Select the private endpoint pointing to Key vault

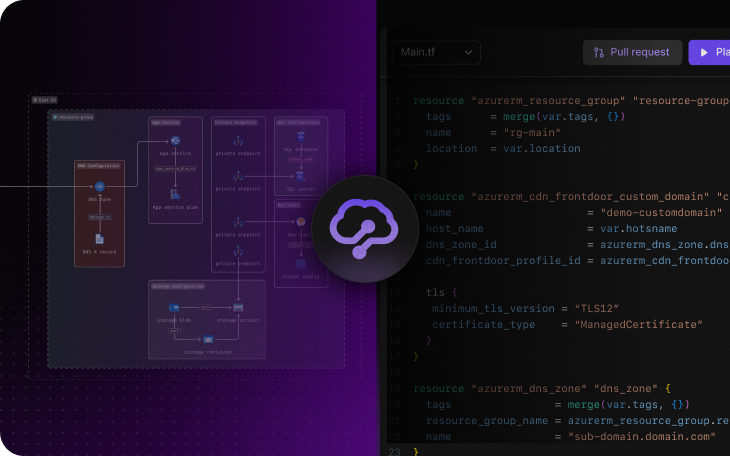point(238,222)
